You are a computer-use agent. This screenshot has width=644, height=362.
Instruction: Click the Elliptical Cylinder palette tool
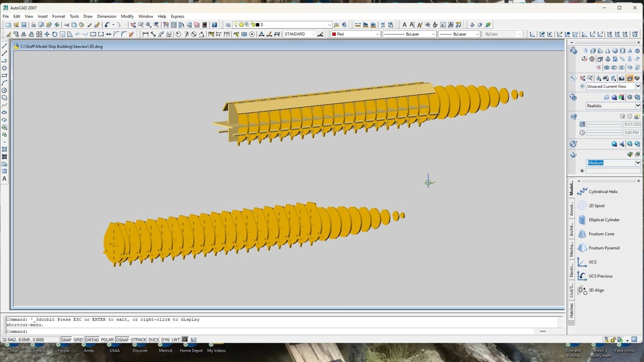(599, 220)
